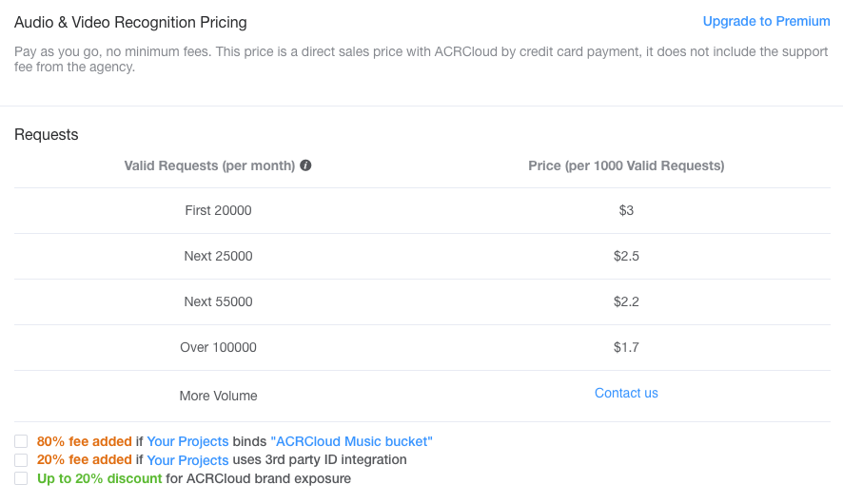Check the 80% fee added checkbox
Image resolution: width=843 pixels, height=504 pixels.
(21, 441)
